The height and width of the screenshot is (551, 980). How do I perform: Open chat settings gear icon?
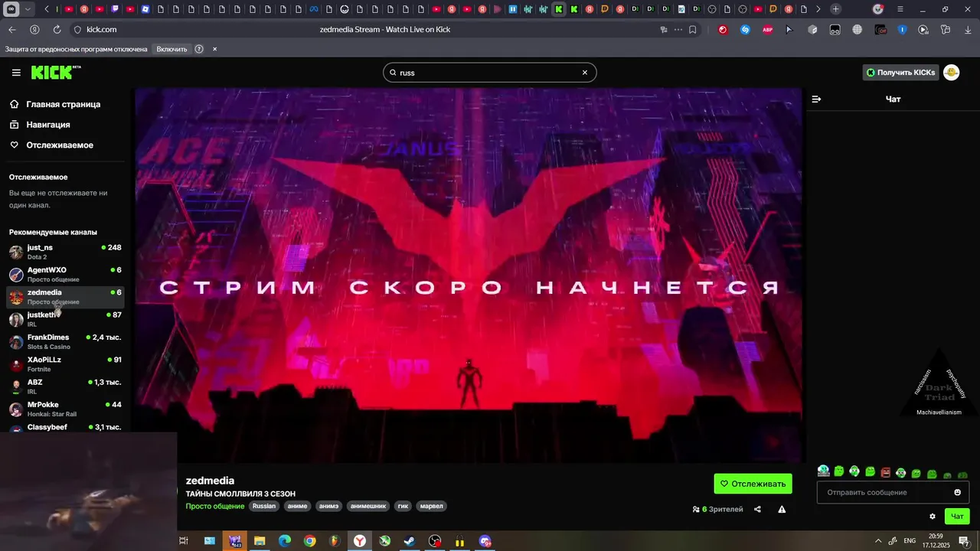coord(933,517)
